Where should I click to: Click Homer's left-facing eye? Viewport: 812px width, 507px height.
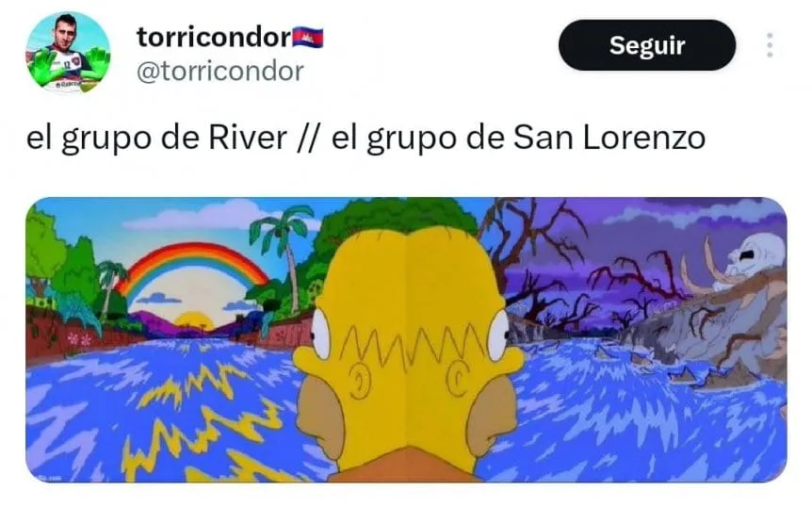(320, 334)
